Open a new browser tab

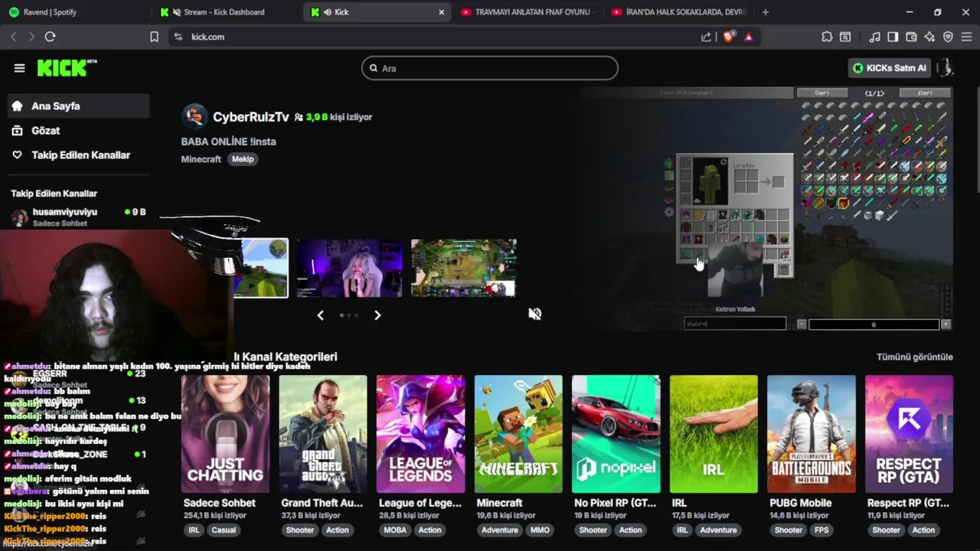click(x=765, y=12)
